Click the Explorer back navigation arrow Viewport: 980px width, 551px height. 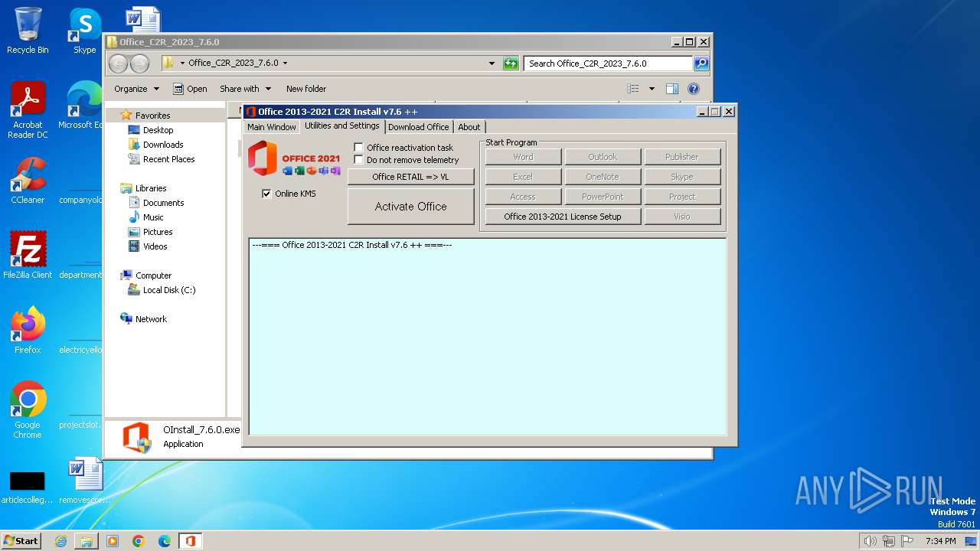click(118, 64)
